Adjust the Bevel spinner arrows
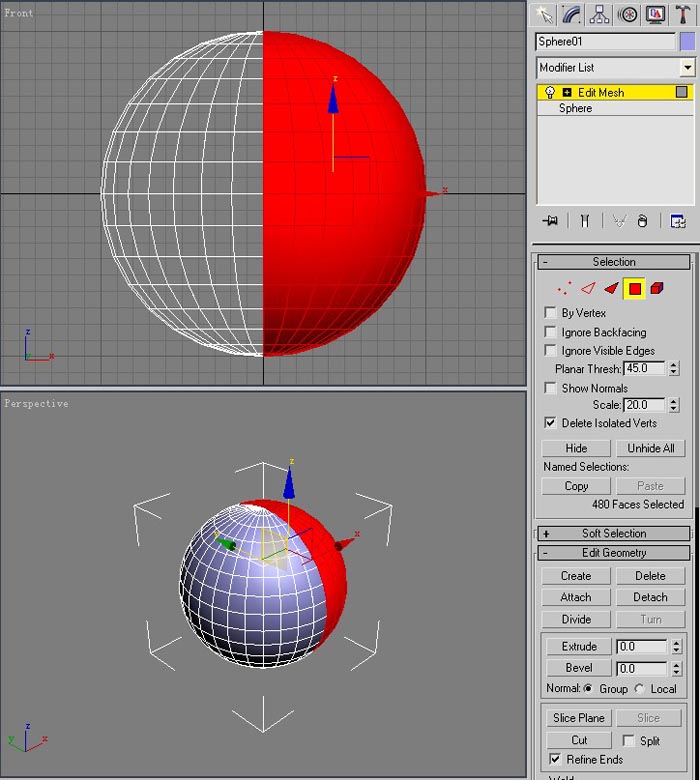This screenshot has width=700, height=780. [x=676, y=668]
